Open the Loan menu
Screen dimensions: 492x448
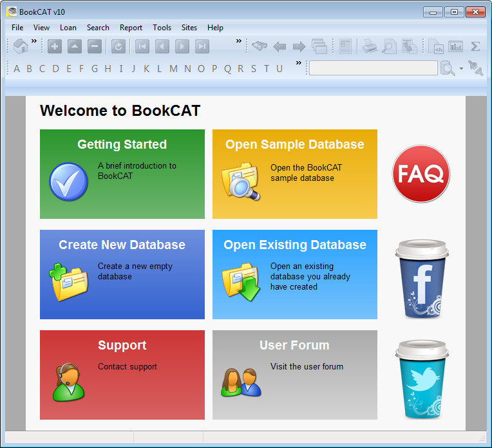click(x=68, y=28)
